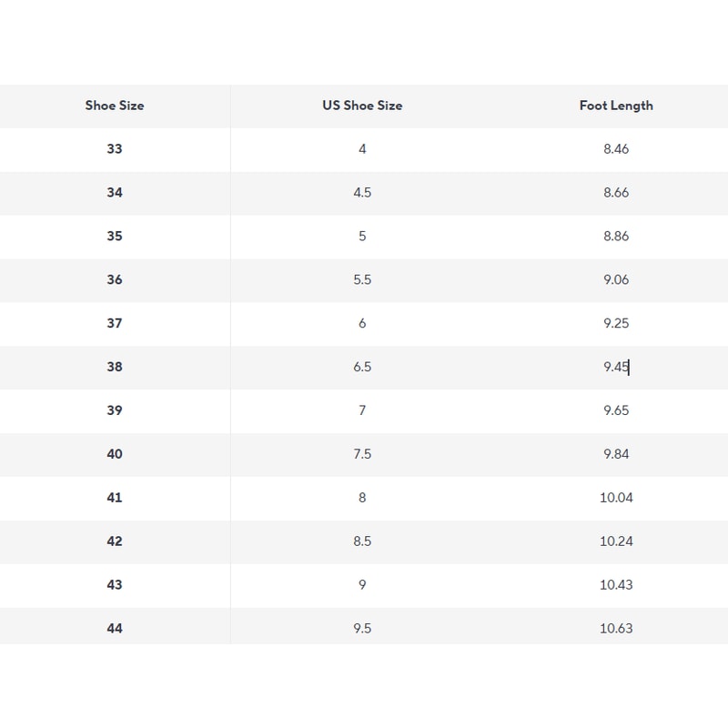The height and width of the screenshot is (728, 728).
Task: Select shoe size 36 cell
Action: point(115,280)
